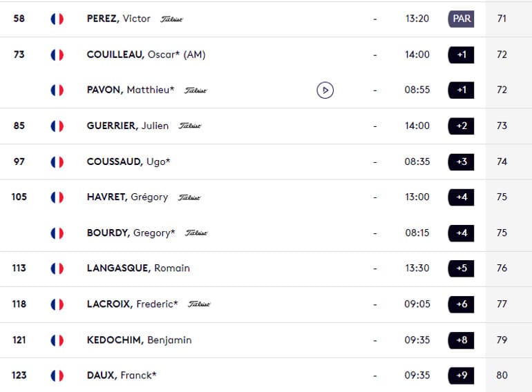Click the Titleist logo next to Grégory Havret
The height and width of the screenshot is (392, 532).
click(x=189, y=197)
